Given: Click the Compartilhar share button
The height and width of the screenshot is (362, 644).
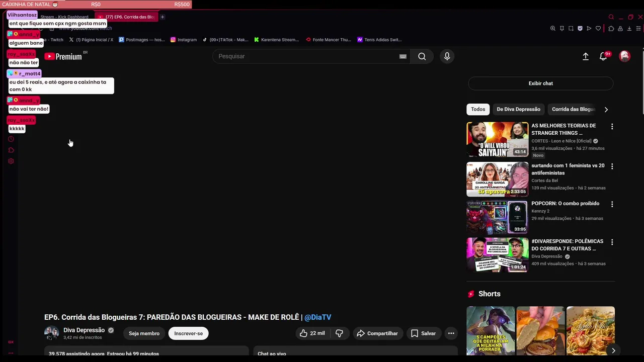Looking at the screenshot, I should (377, 333).
